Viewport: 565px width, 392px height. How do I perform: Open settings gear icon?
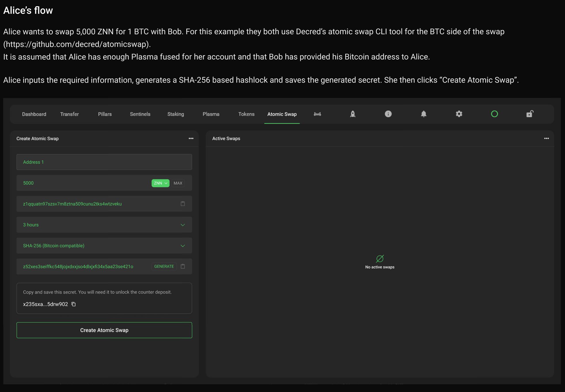pyautogui.click(x=459, y=114)
